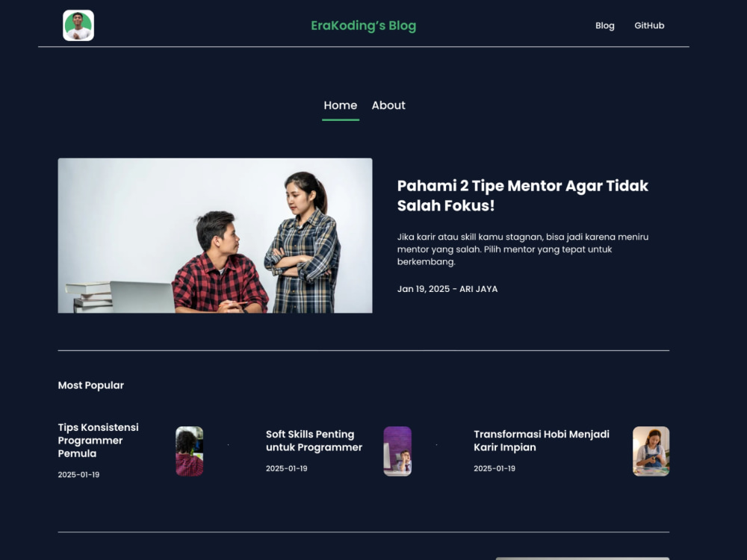Open the GitHub link in header
The height and width of the screenshot is (560, 747).
tap(649, 25)
